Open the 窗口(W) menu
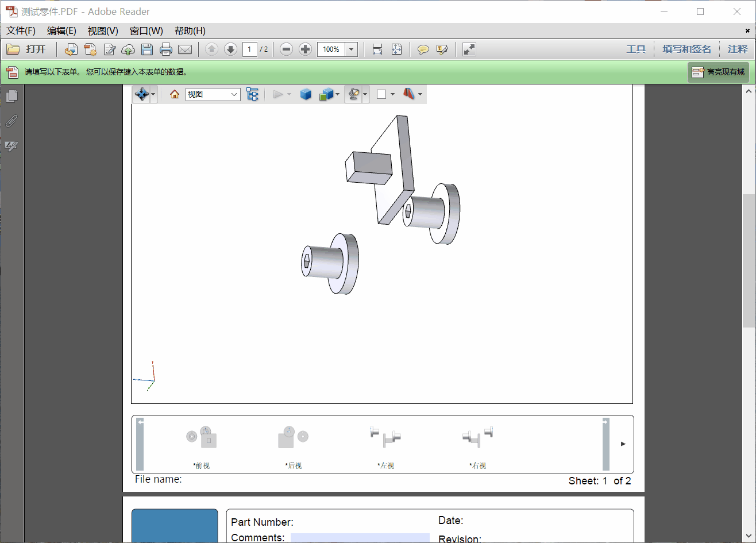The height and width of the screenshot is (543, 756). point(146,30)
